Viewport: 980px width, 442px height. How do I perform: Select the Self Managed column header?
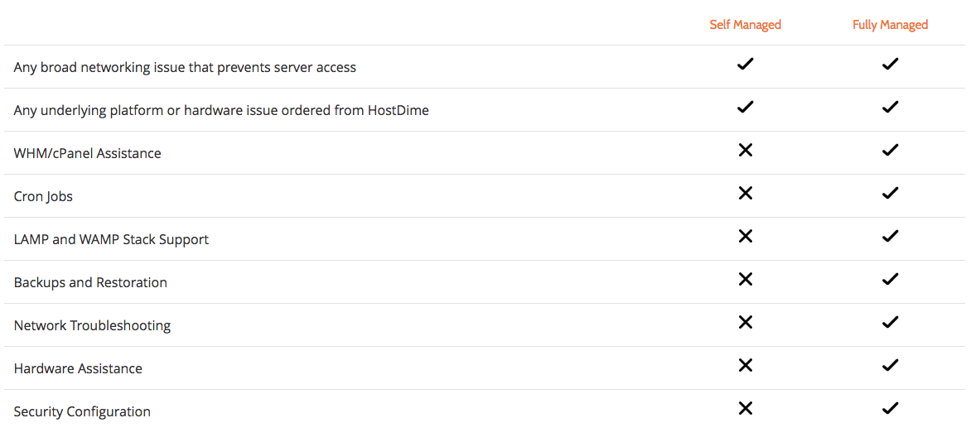[x=745, y=25]
